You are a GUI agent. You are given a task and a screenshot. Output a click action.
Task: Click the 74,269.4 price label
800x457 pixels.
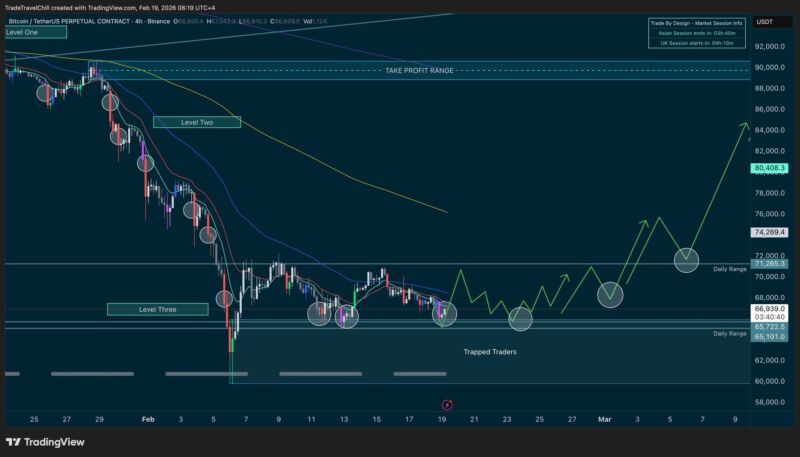(771, 231)
